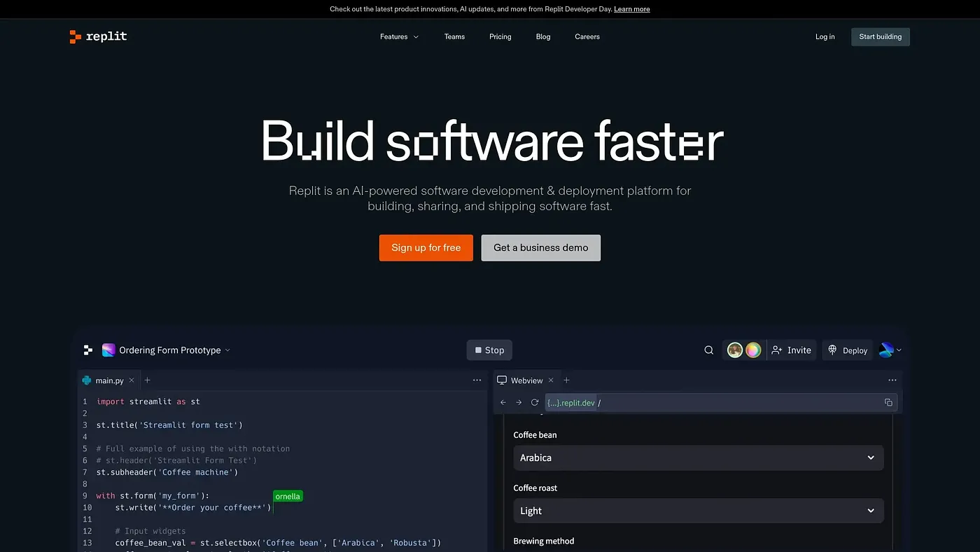
Task: Click the 'import streamlit as st' line
Action: pyautogui.click(x=148, y=401)
